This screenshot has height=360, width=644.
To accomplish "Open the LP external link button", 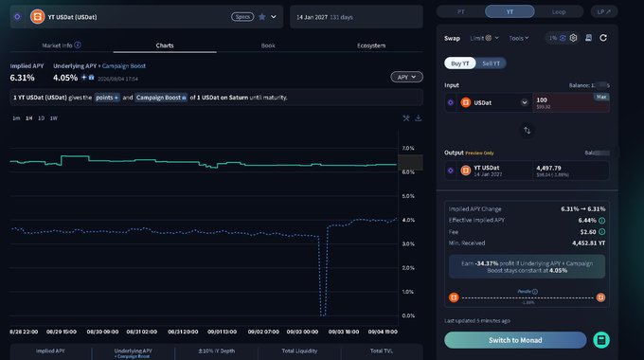I will 604,11.
